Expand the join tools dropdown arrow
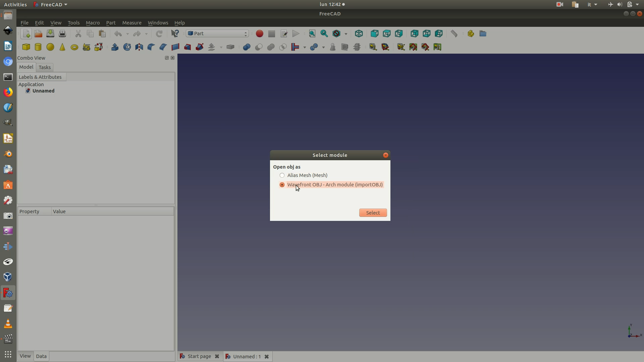644x362 pixels. 305,47
